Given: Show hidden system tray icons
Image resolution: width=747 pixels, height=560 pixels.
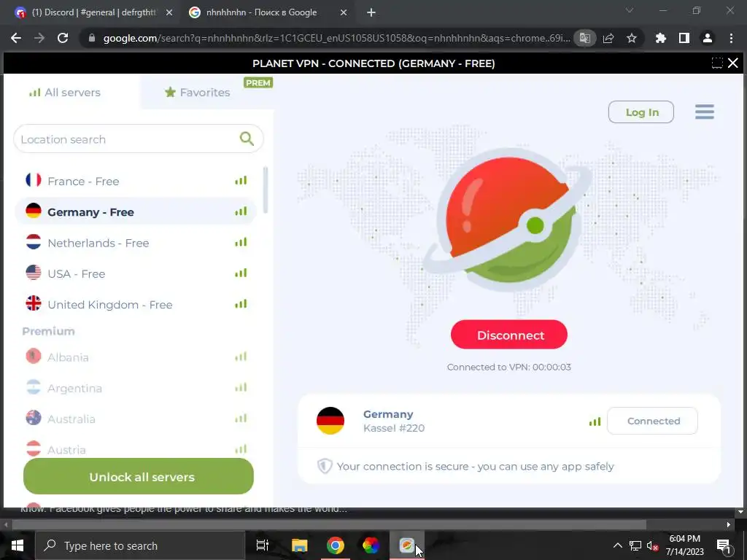Looking at the screenshot, I should (617, 545).
